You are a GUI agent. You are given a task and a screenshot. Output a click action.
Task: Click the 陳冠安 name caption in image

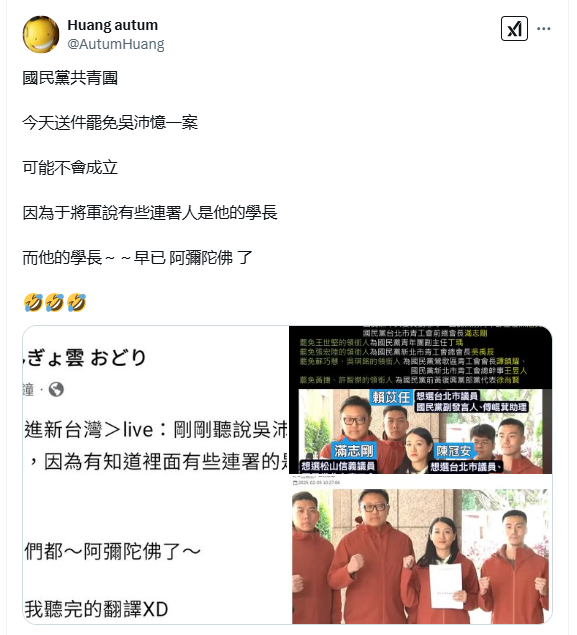pyautogui.click(x=454, y=451)
